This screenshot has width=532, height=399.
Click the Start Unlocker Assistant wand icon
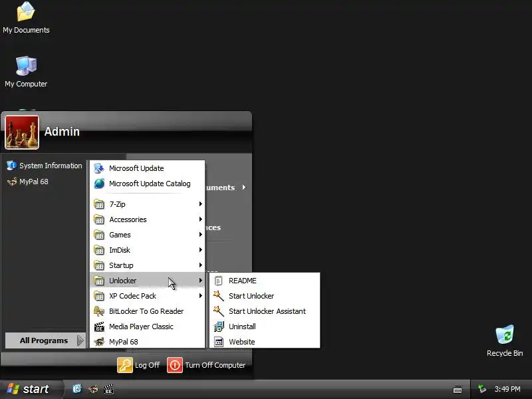pos(219,311)
